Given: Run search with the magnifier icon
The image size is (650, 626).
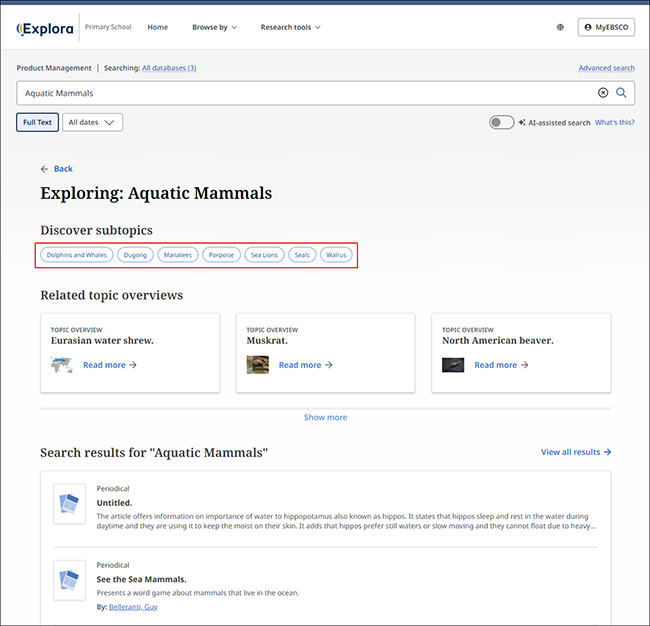Looking at the screenshot, I should [x=621, y=93].
